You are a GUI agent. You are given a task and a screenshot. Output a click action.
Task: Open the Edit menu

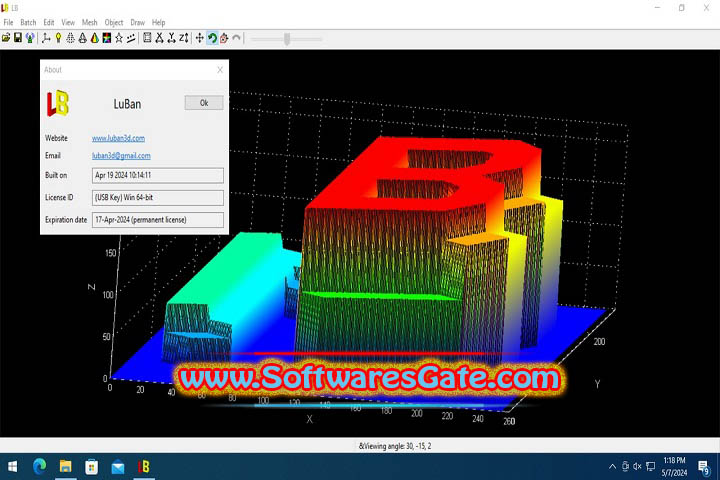pos(49,23)
